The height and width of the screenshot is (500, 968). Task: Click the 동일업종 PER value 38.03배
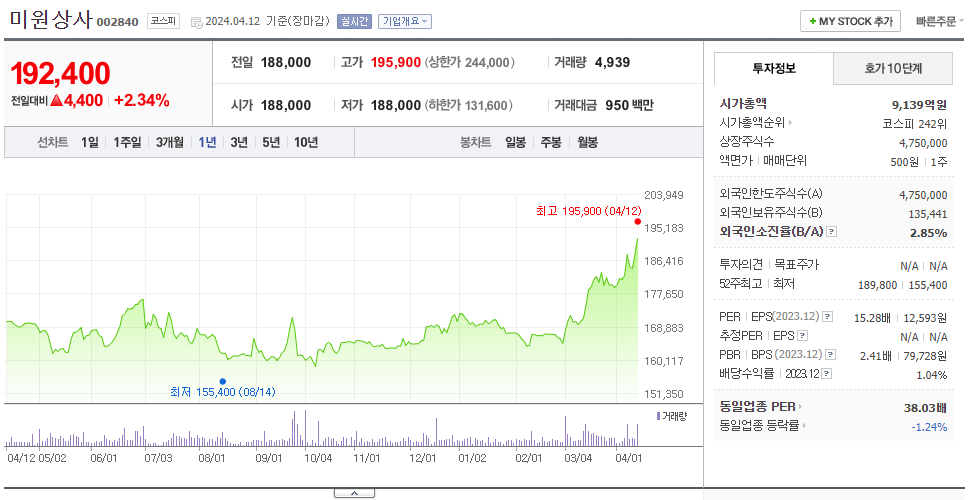point(925,407)
